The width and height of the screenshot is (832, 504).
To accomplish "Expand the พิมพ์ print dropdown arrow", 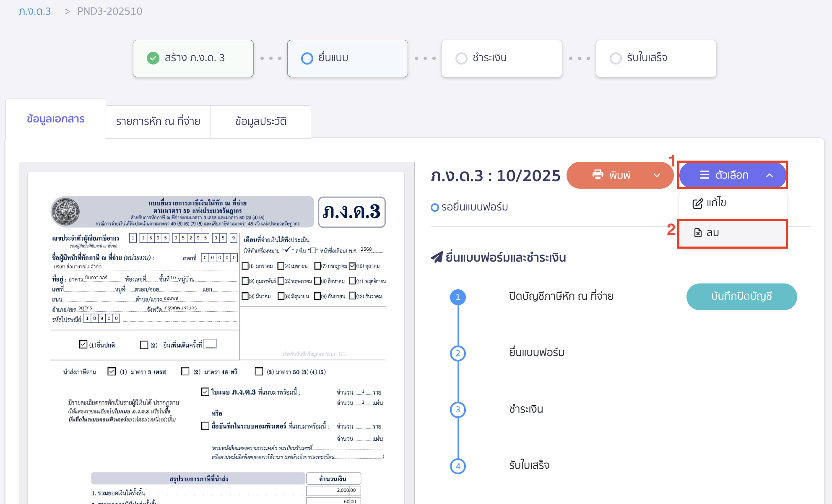I will pos(657,175).
